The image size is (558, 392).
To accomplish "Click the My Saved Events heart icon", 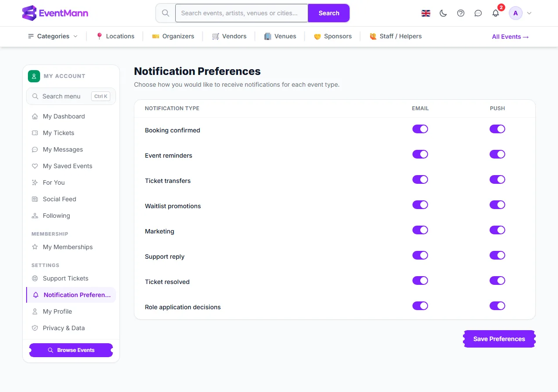I will coord(35,166).
